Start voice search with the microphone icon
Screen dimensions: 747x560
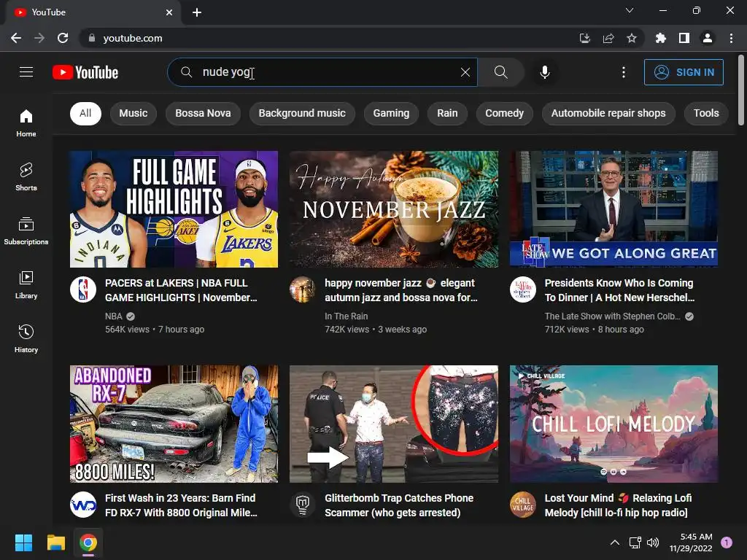tap(544, 72)
